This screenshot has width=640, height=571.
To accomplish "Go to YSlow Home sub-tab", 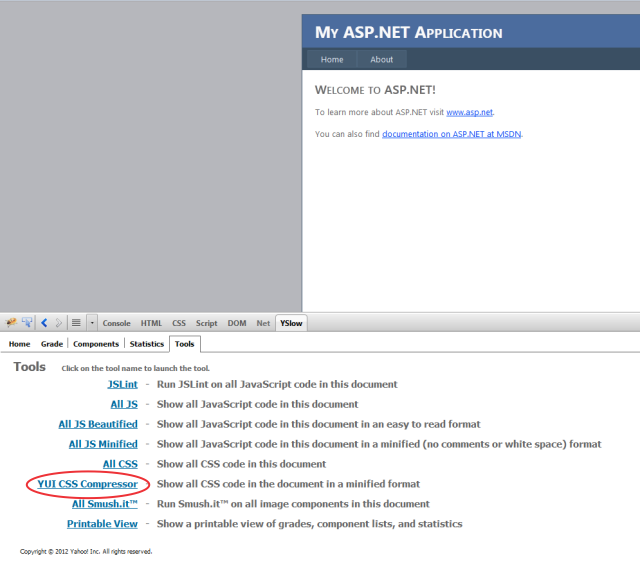I will click(20, 344).
